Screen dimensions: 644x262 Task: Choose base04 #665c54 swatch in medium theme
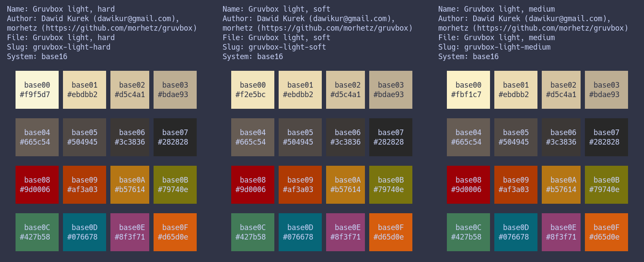[x=468, y=137]
